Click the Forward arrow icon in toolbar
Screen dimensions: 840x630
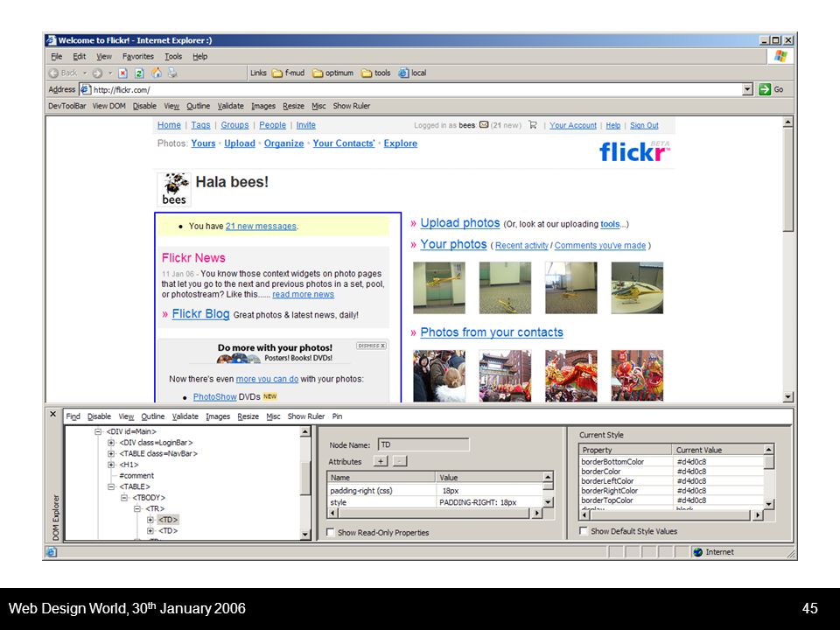point(97,73)
